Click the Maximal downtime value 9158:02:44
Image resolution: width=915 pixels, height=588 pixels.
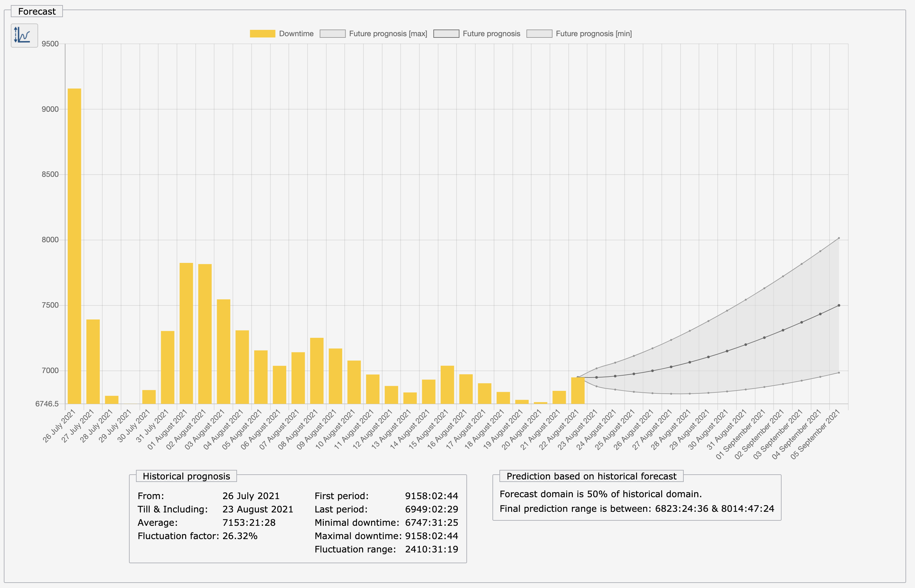tap(431, 536)
